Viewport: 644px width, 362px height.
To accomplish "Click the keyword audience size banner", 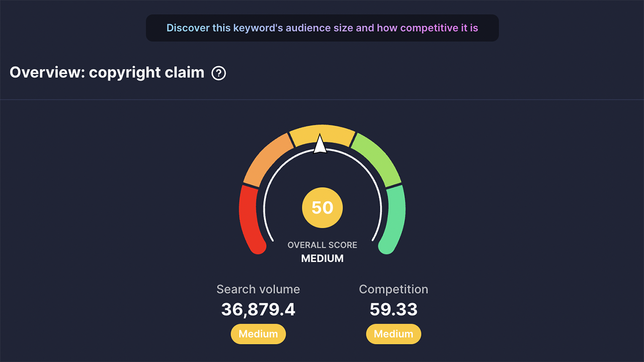I will click(322, 28).
